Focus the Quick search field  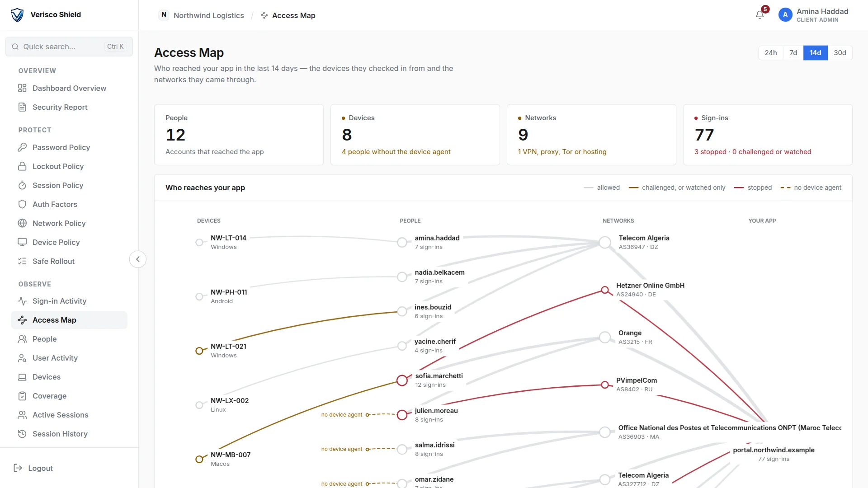pyautogui.click(x=69, y=47)
